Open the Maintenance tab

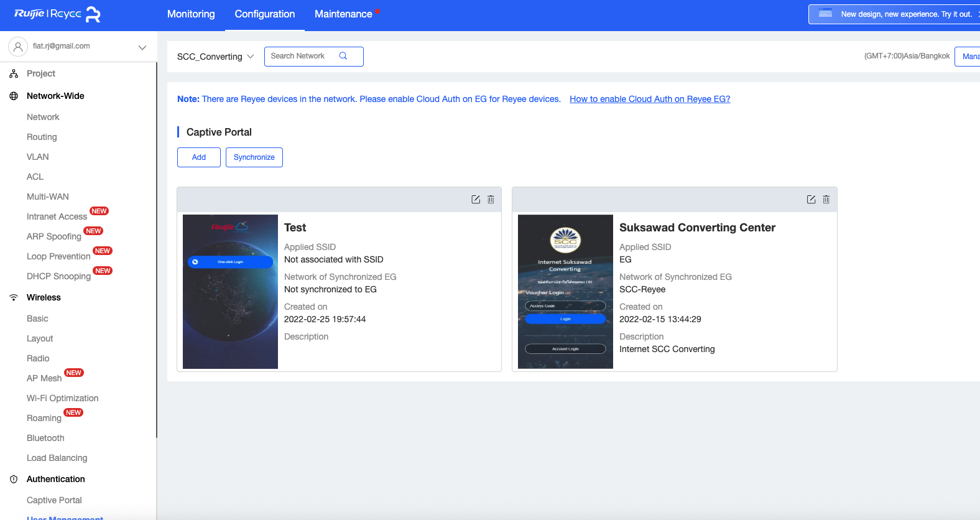[x=343, y=14]
